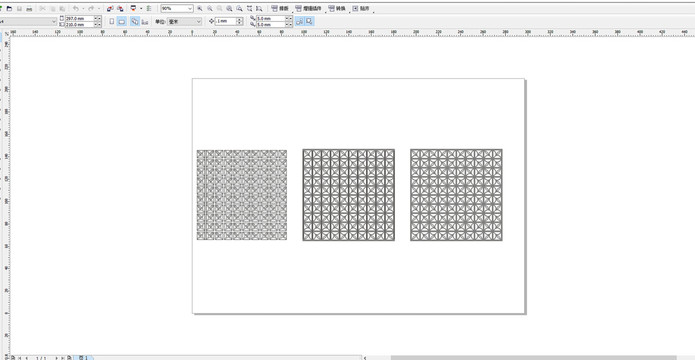Click the Save icon in the toolbar

pos(19,8)
